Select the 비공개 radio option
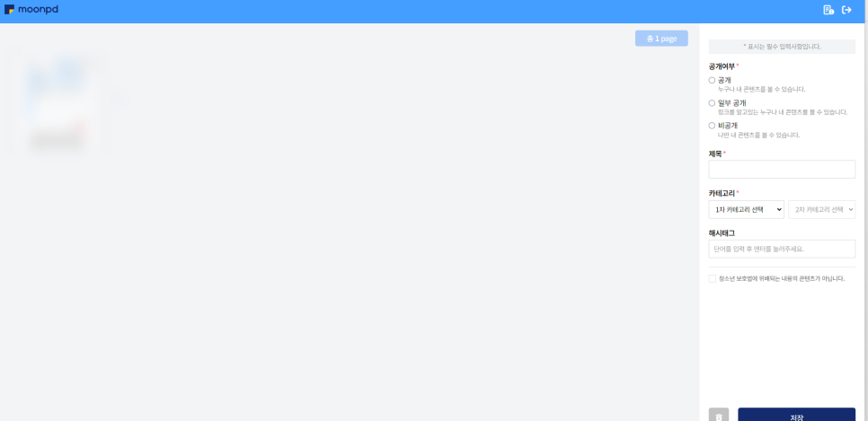The image size is (868, 421). (x=712, y=126)
